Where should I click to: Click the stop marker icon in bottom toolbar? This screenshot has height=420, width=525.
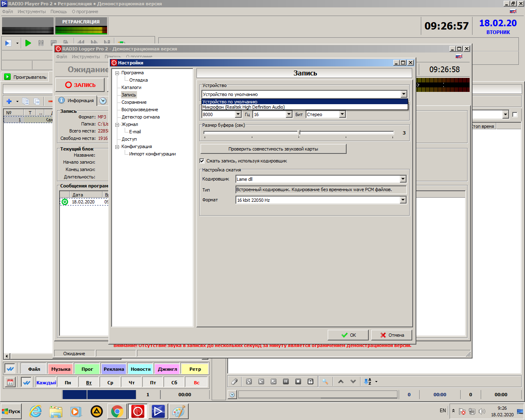point(298,381)
